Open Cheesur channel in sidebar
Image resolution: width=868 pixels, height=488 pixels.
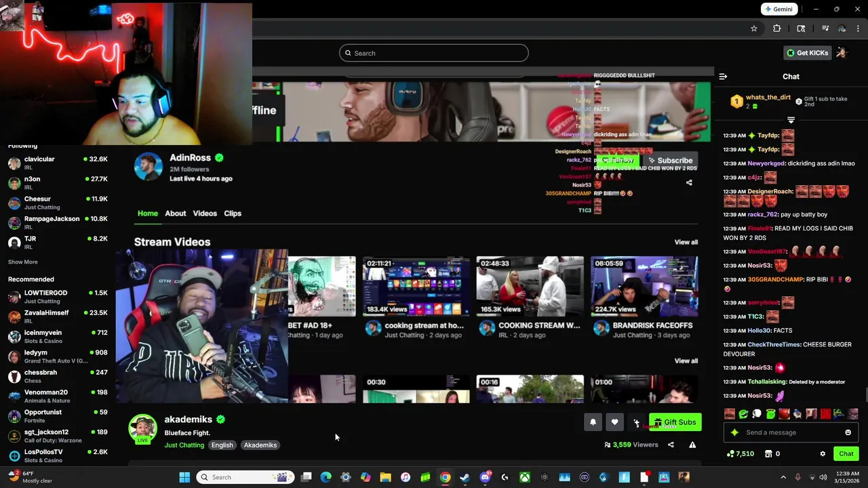58,203
